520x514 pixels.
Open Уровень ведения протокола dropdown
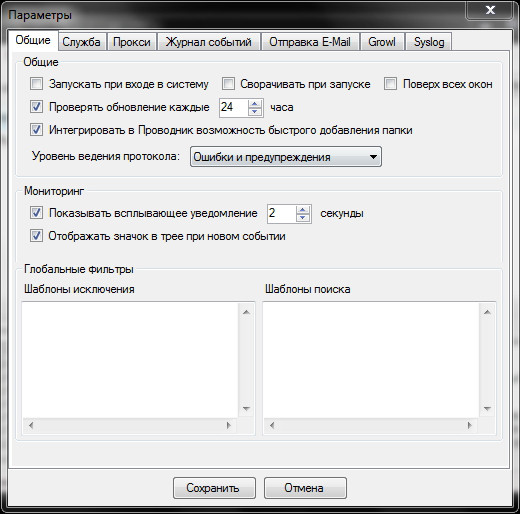coord(286,157)
